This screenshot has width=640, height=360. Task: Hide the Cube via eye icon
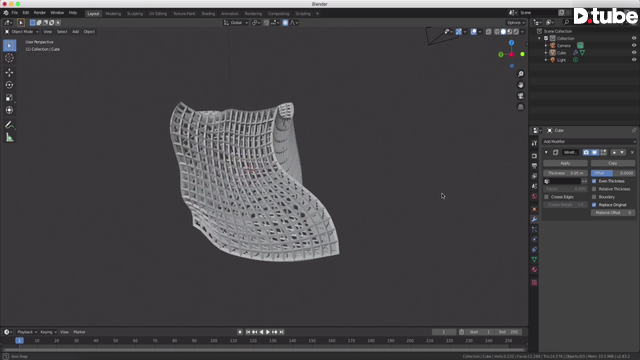click(x=634, y=53)
